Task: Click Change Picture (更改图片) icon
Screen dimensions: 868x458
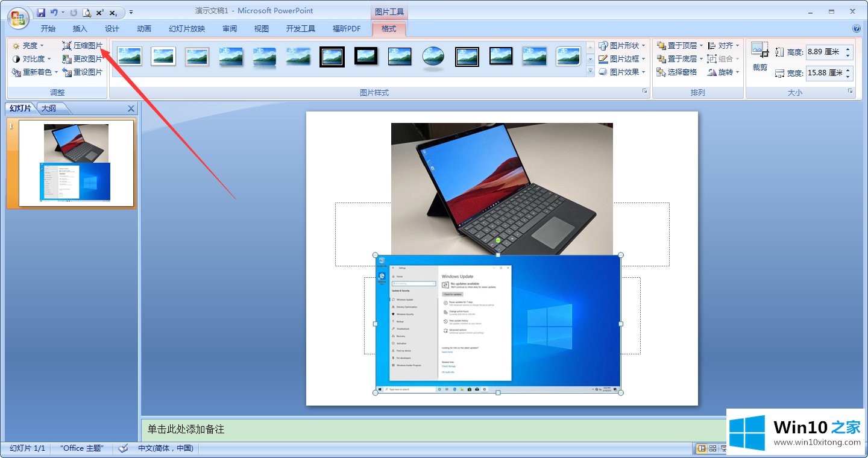Action: click(x=67, y=59)
